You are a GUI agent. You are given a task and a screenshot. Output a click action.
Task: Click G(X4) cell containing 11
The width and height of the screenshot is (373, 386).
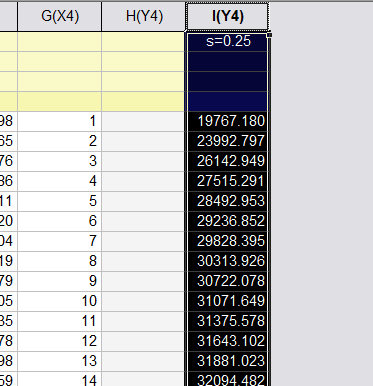tap(60, 321)
